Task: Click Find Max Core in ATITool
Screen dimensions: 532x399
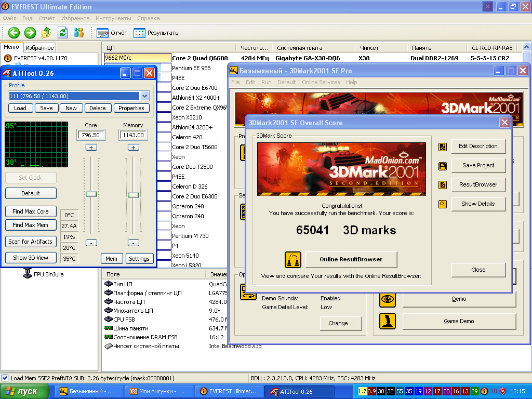Action: 31,211
